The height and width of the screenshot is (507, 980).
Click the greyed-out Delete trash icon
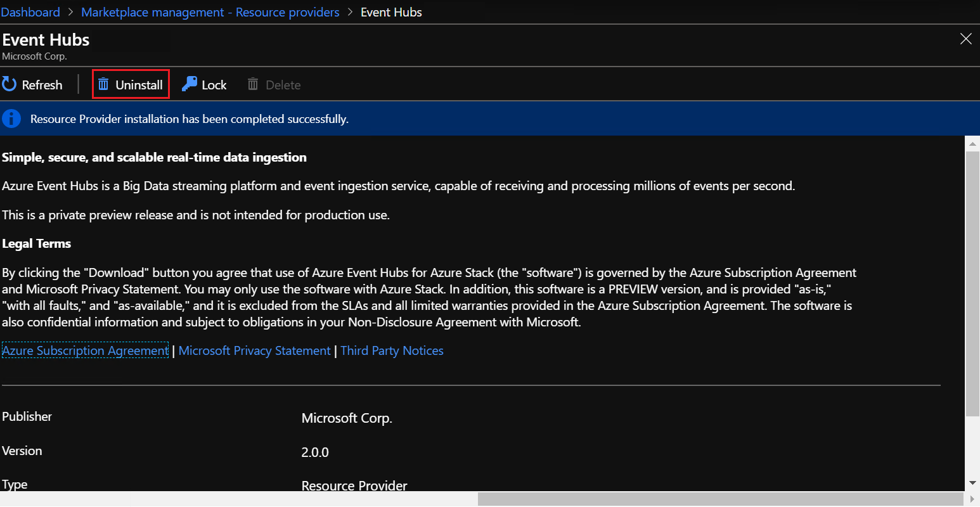coord(253,84)
